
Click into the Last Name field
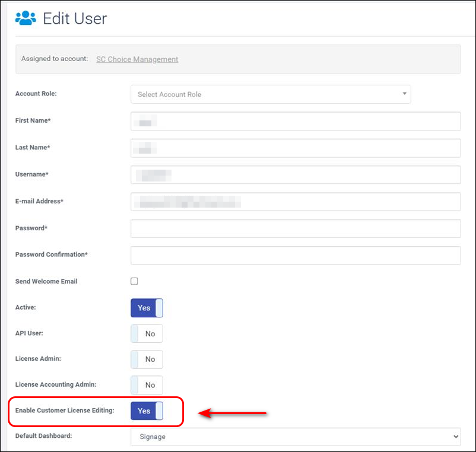[296, 148]
